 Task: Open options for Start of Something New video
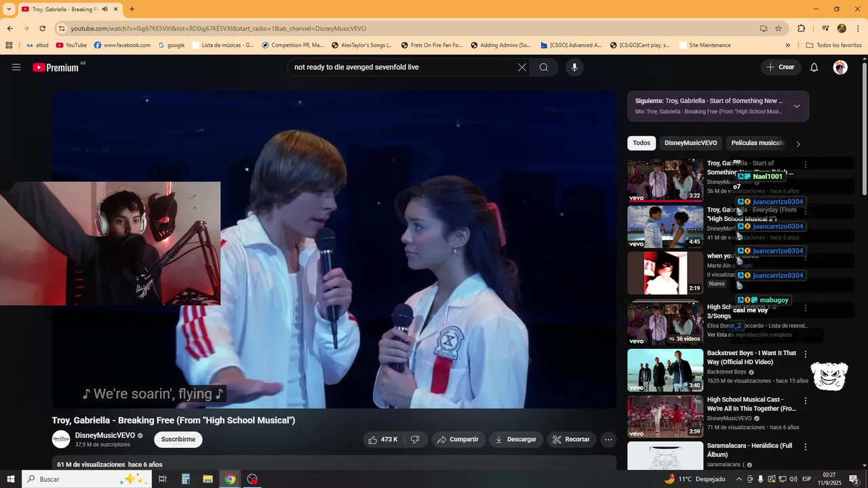pos(806,165)
